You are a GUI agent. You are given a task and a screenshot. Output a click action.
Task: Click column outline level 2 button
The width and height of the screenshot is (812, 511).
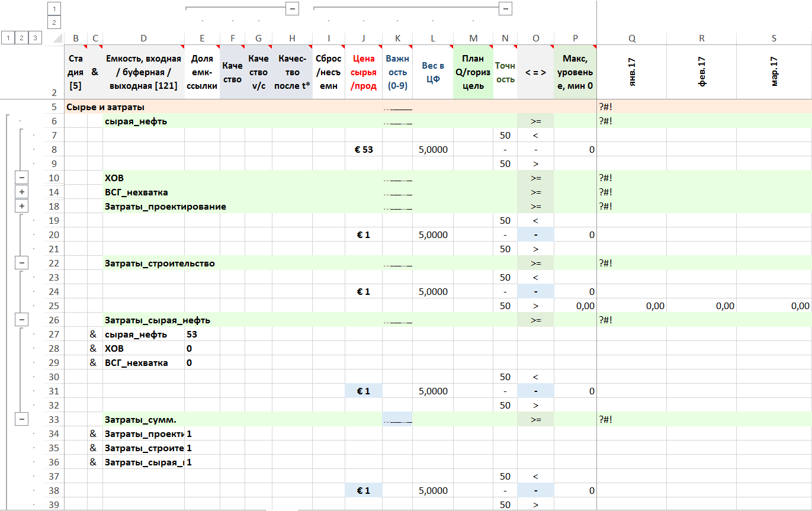(x=54, y=23)
